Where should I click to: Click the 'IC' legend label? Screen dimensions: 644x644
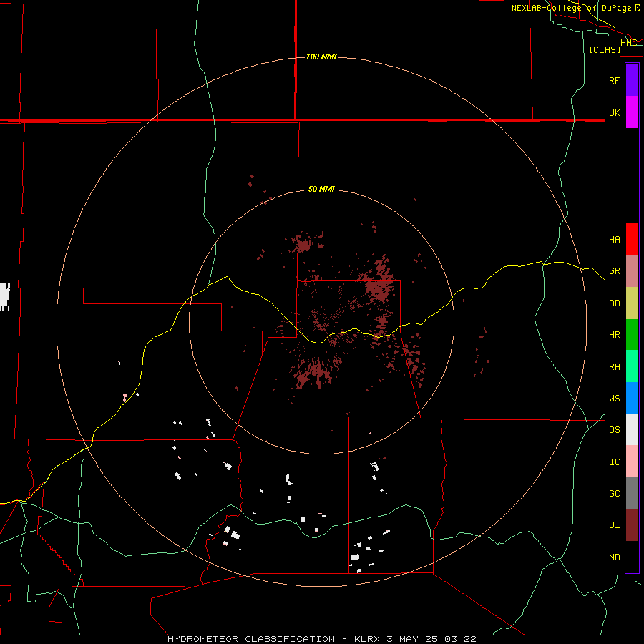(x=614, y=462)
